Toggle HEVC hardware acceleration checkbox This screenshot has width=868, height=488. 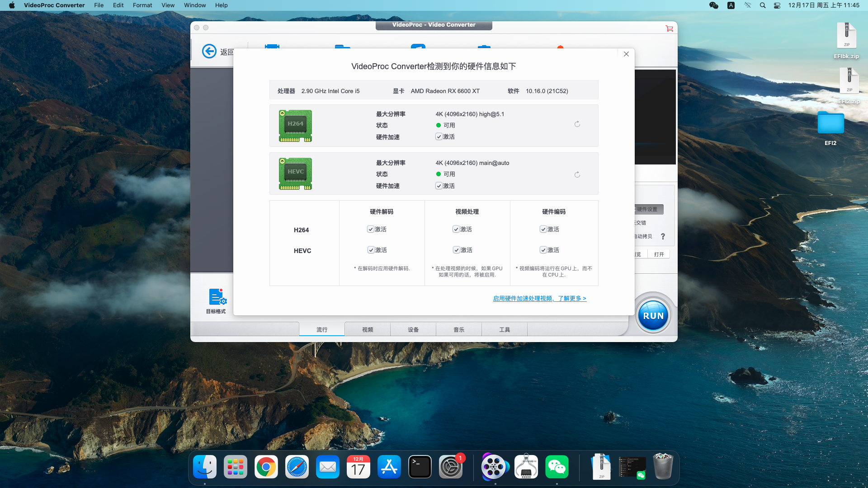pos(439,186)
